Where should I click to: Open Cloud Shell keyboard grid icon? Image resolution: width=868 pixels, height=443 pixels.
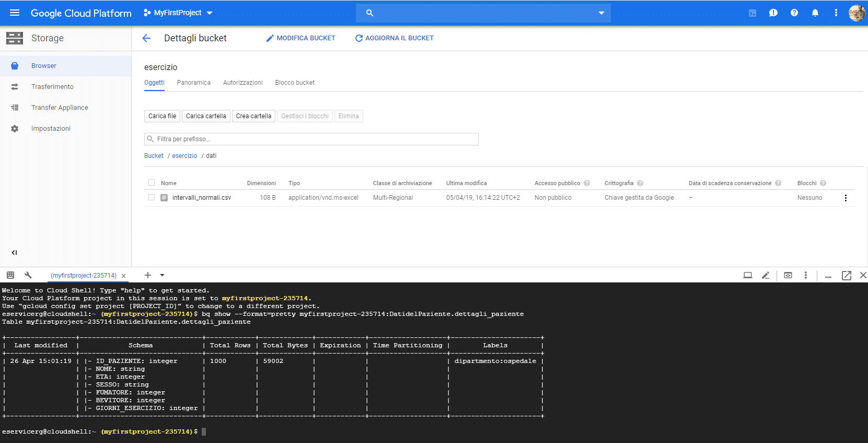click(x=10, y=275)
